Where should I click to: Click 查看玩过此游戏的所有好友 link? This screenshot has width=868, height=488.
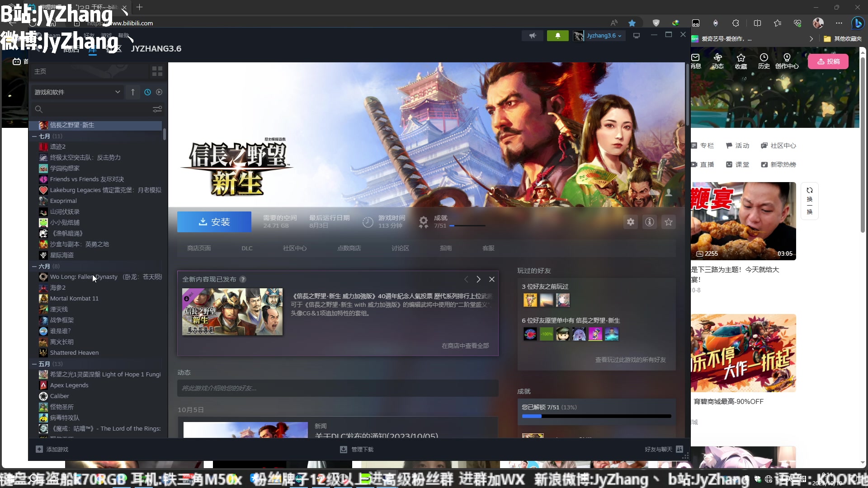point(630,360)
